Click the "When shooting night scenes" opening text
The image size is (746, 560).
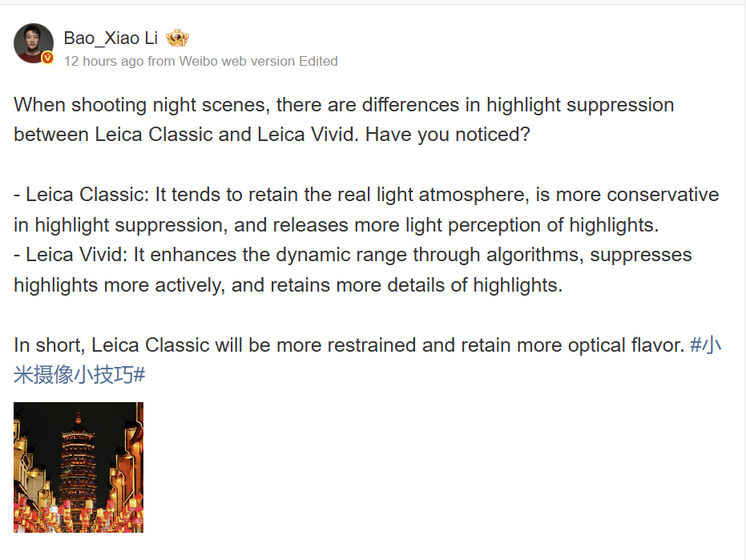(128, 105)
